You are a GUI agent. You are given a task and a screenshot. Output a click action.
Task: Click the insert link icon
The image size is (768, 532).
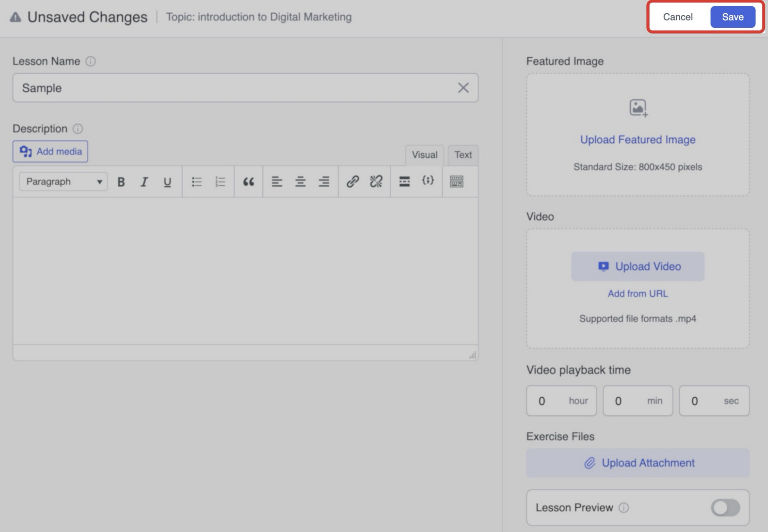[x=352, y=181]
